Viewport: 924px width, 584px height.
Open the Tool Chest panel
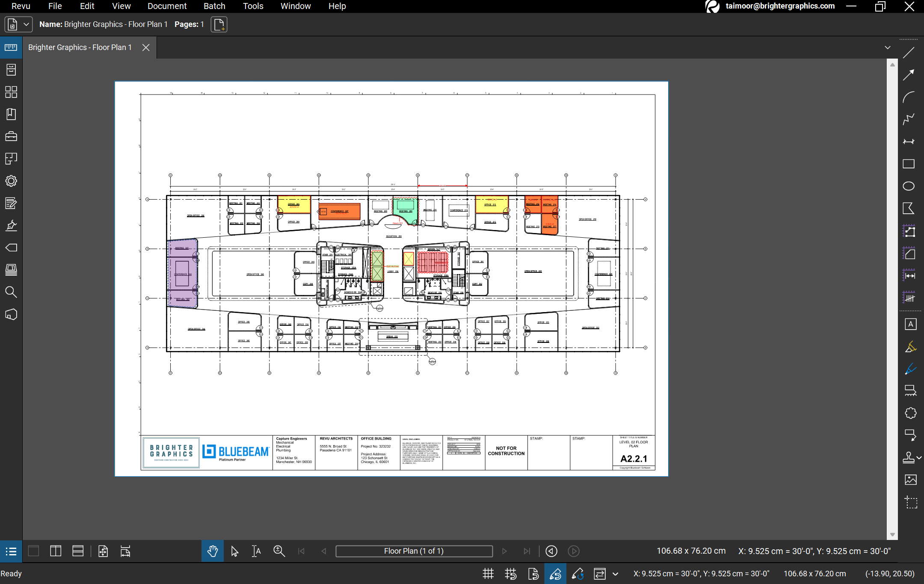(x=11, y=136)
